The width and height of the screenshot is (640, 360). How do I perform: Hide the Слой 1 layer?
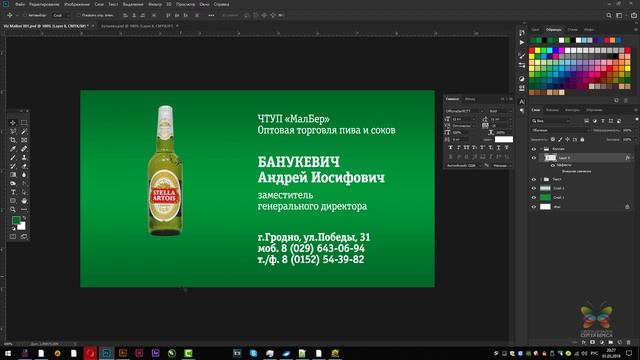(533, 198)
